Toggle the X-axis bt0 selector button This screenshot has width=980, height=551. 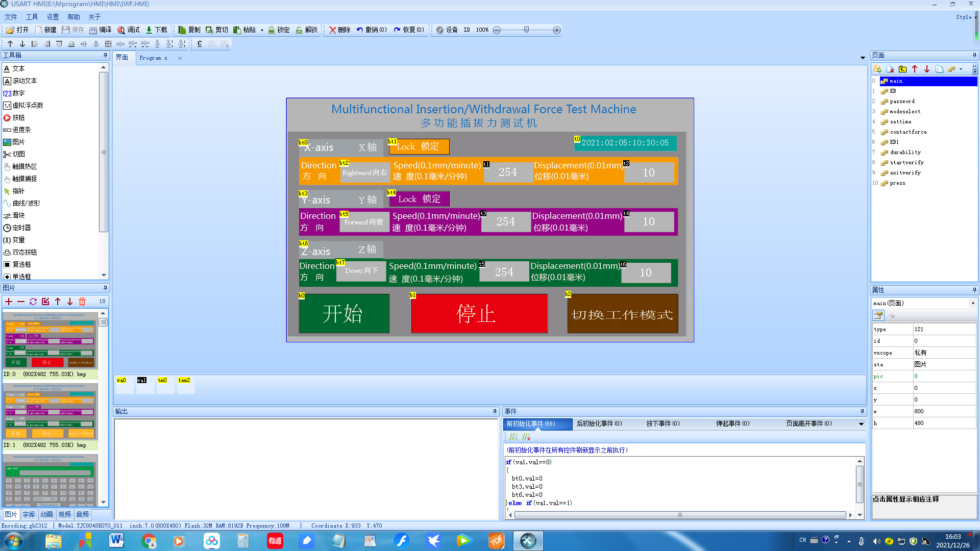[x=340, y=147]
